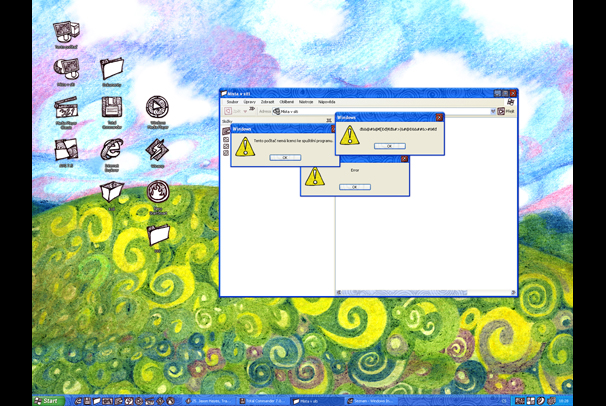Click the warning icon in the Error dialog
The width and height of the screenshot is (606, 406).
click(315, 176)
